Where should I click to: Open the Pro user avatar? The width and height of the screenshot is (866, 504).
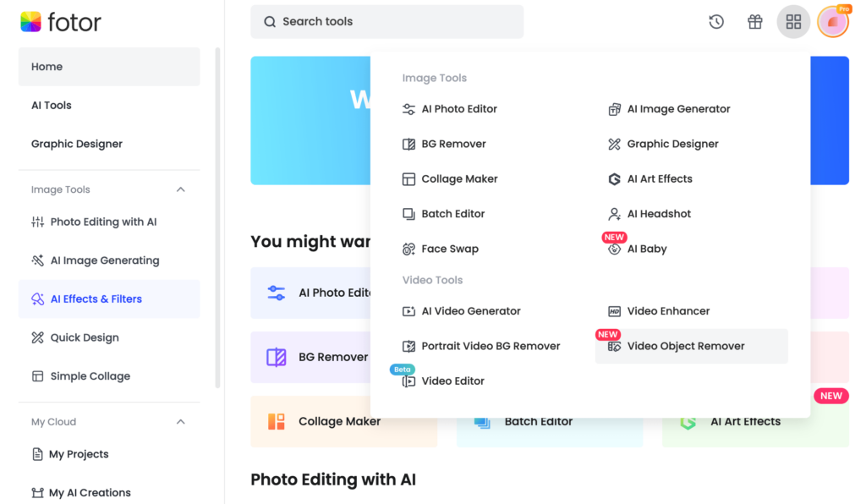tap(833, 22)
